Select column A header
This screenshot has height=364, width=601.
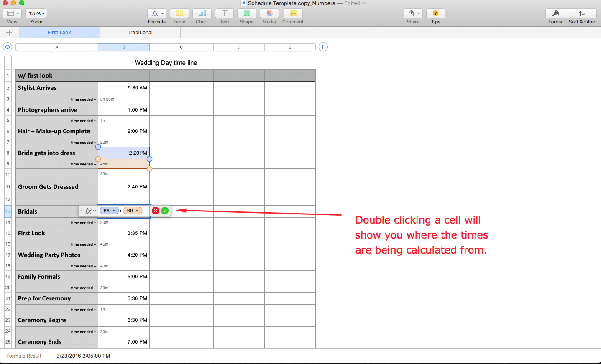57,47
